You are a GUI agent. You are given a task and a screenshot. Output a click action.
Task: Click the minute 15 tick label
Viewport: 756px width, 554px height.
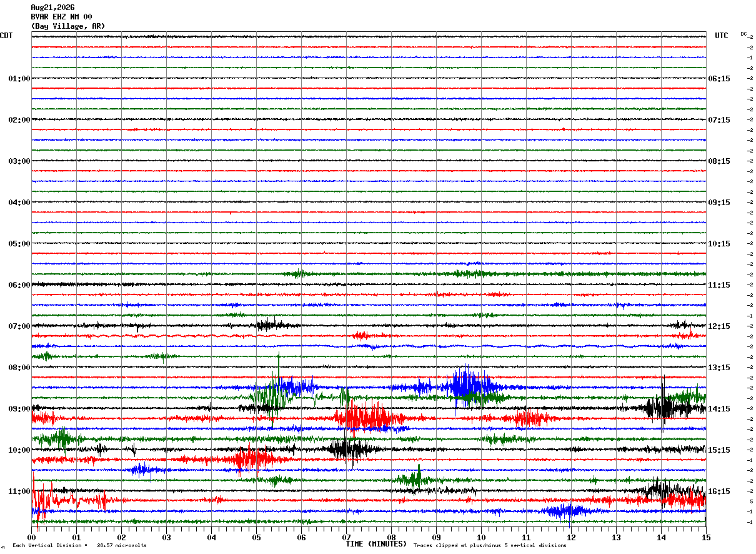[x=706, y=537]
